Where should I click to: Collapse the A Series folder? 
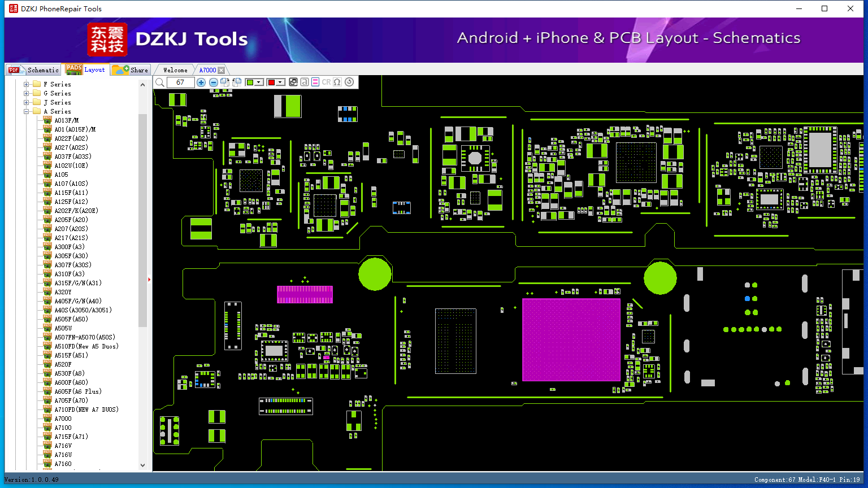tap(27, 111)
